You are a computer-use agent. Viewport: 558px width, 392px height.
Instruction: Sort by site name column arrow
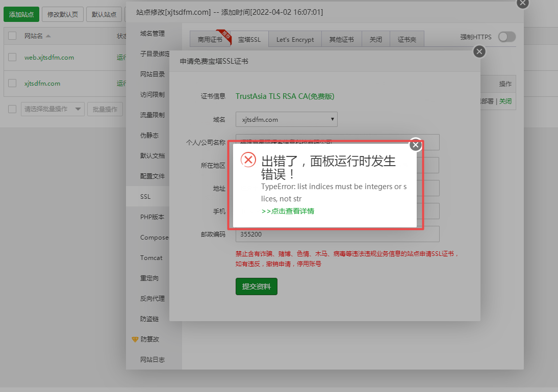tap(48, 36)
